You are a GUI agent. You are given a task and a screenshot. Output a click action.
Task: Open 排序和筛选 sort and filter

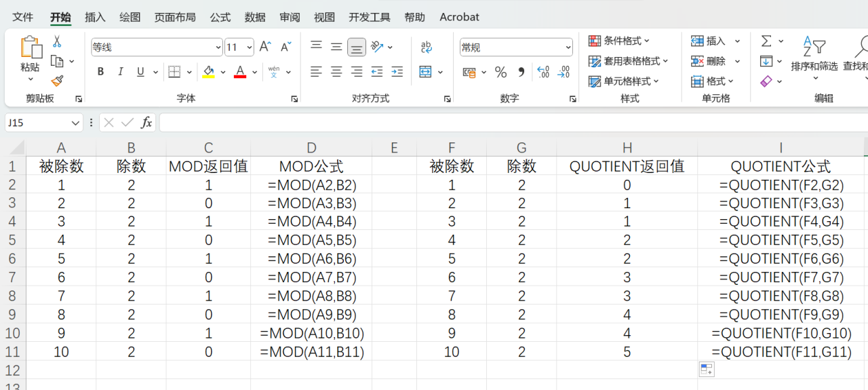814,58
